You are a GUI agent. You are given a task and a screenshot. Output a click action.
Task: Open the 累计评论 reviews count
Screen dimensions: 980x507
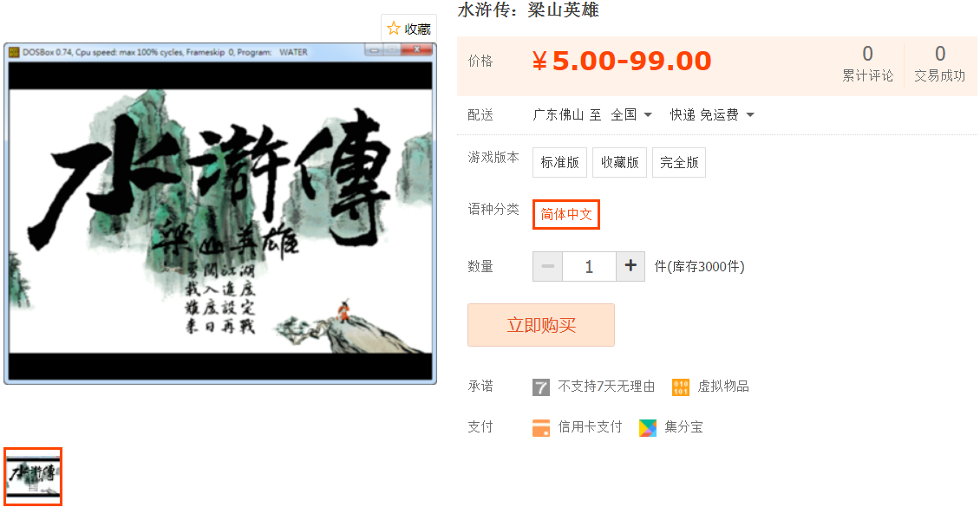(867, 63)
